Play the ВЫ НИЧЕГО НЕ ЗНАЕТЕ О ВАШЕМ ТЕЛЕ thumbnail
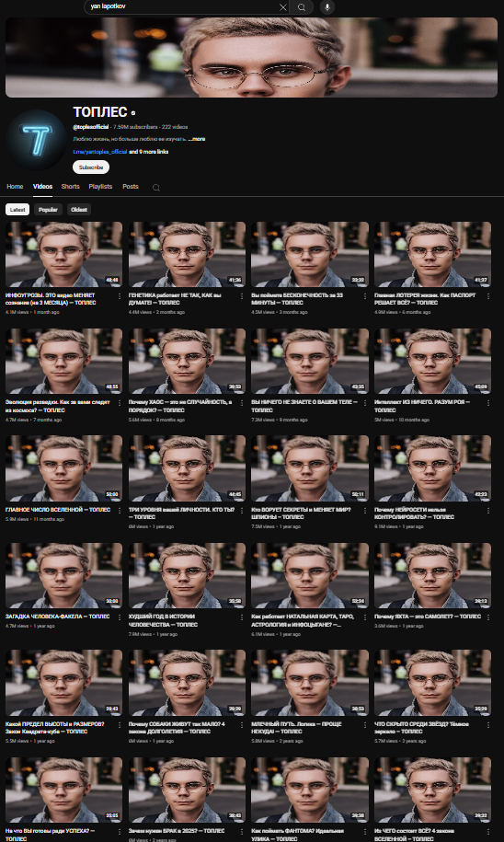The height and width of the screenshot is (842, 504). pos(310,361)
